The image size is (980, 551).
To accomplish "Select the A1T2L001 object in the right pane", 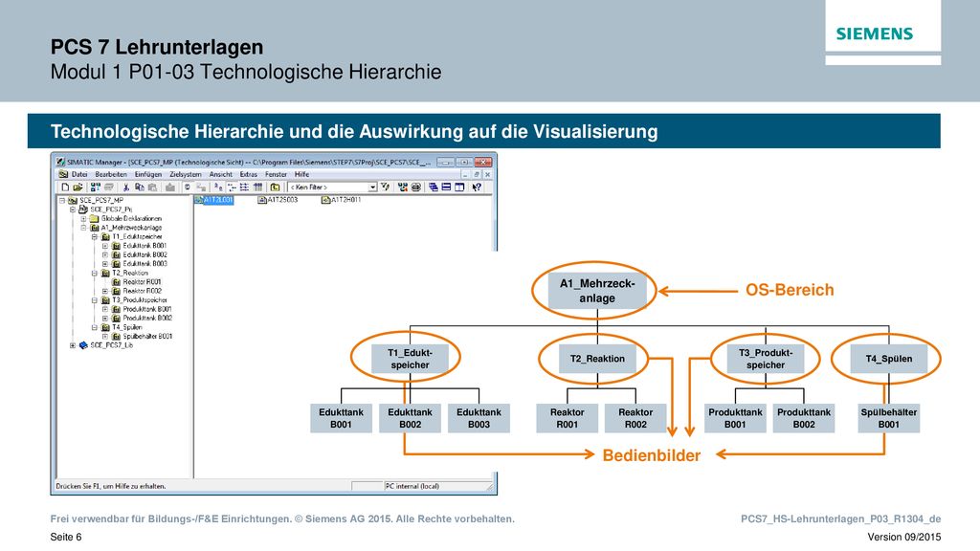I will coord(213,200).
